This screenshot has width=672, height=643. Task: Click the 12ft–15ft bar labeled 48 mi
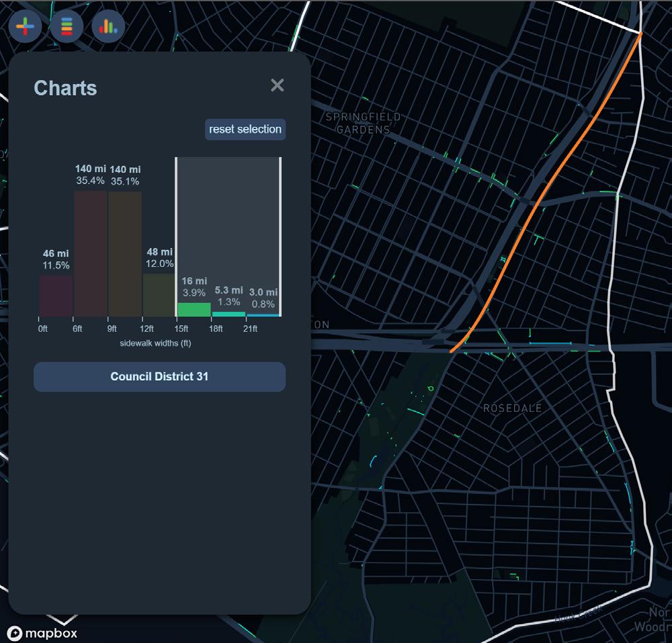159,295
